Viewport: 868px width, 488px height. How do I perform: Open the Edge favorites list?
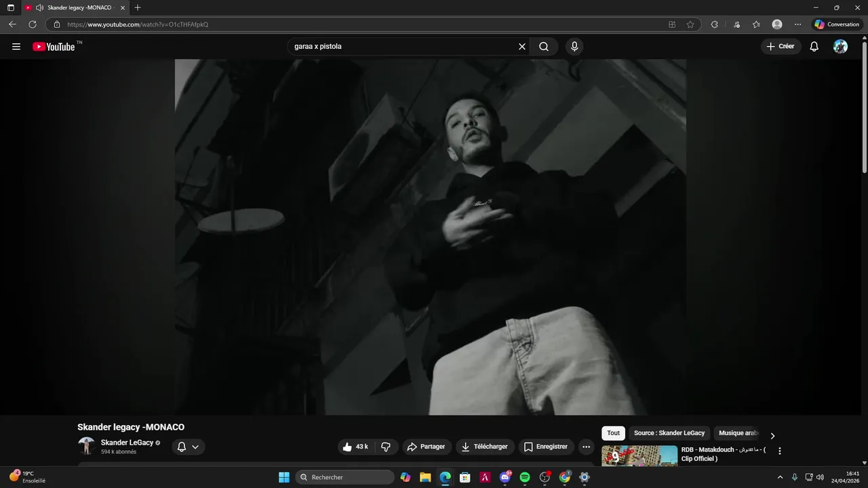pyautogui.click(x=756, y=24)
